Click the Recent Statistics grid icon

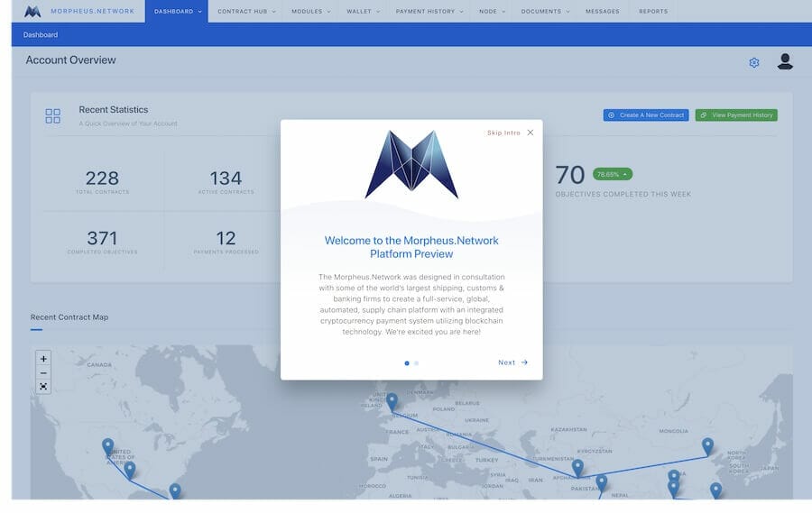pyautogui.click(x=52, y=115)
